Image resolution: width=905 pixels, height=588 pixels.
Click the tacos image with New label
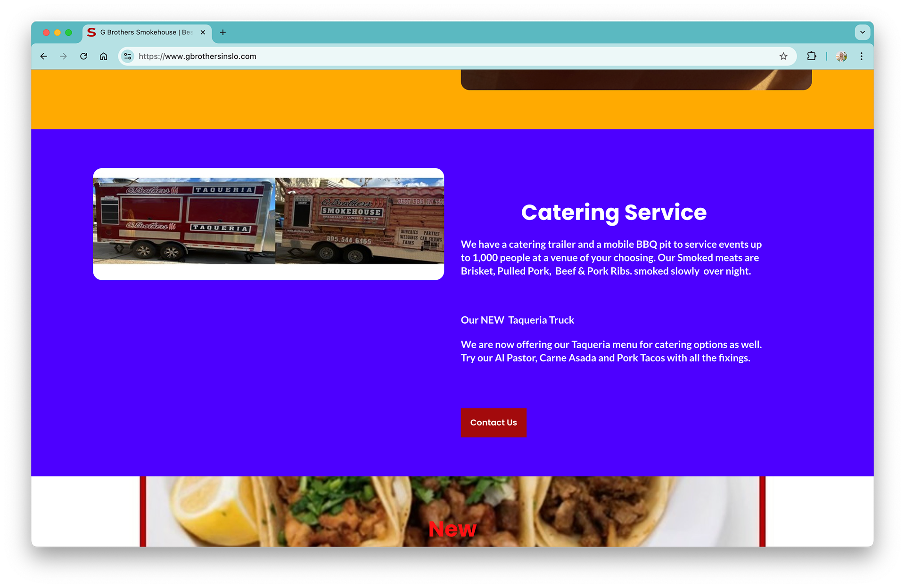tap(452, 512)
